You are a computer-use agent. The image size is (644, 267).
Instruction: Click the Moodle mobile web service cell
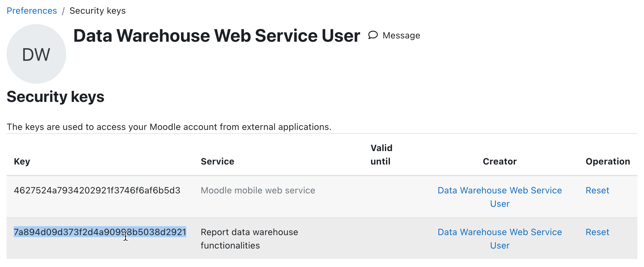[258, 190]
